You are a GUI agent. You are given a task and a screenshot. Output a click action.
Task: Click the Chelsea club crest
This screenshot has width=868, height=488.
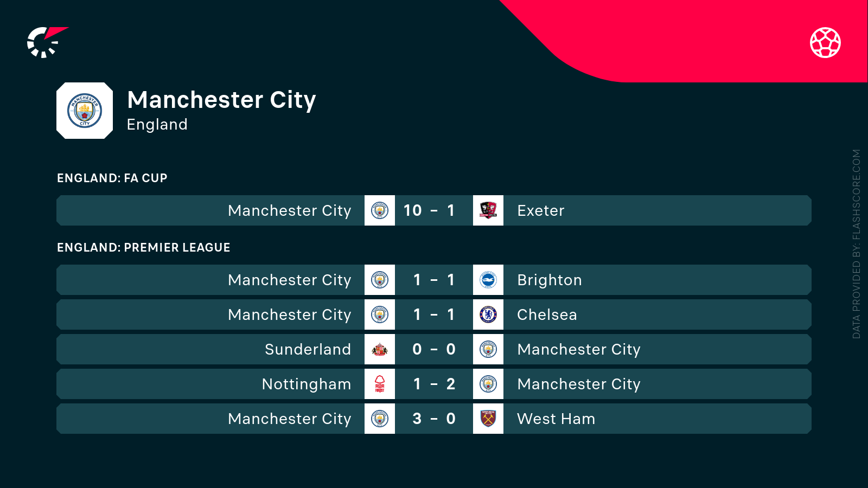click(x=488, y=314)
